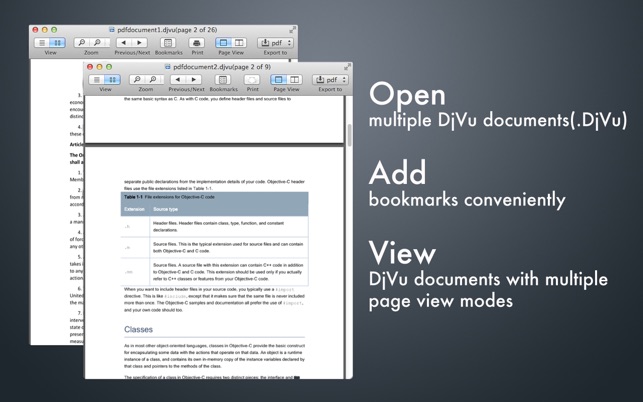The image size is (643, 402).
Task: Select thumbnail view in pdfdocument2 window
Action: [112, 79]
